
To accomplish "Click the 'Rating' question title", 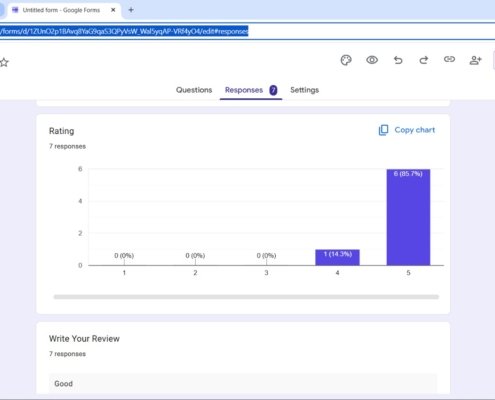I will click(x=62, y=131).
